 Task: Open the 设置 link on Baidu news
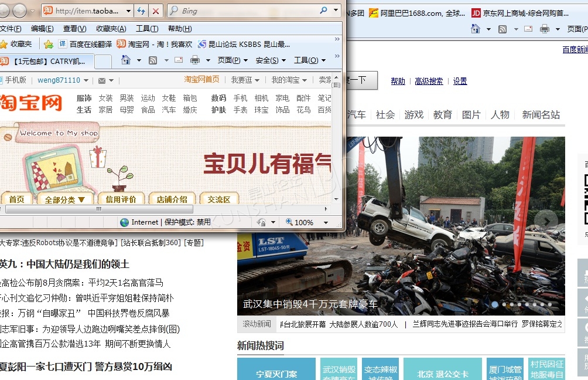(x=460, y=81)
